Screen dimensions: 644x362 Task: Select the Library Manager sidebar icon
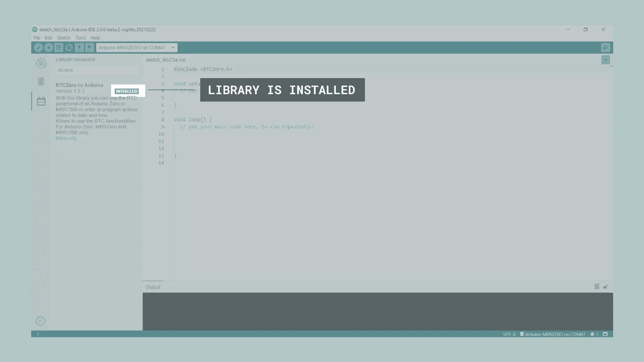pos(41,101)
